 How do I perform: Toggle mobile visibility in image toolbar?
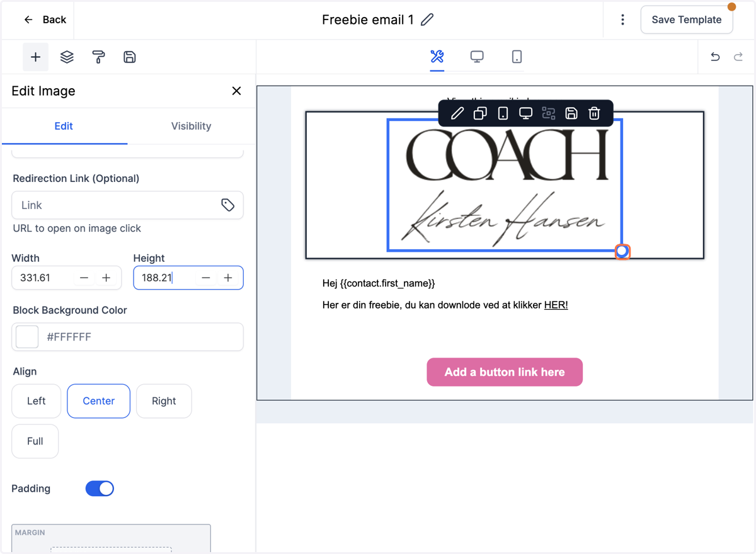pyautogui.click(x=503, y=113)
